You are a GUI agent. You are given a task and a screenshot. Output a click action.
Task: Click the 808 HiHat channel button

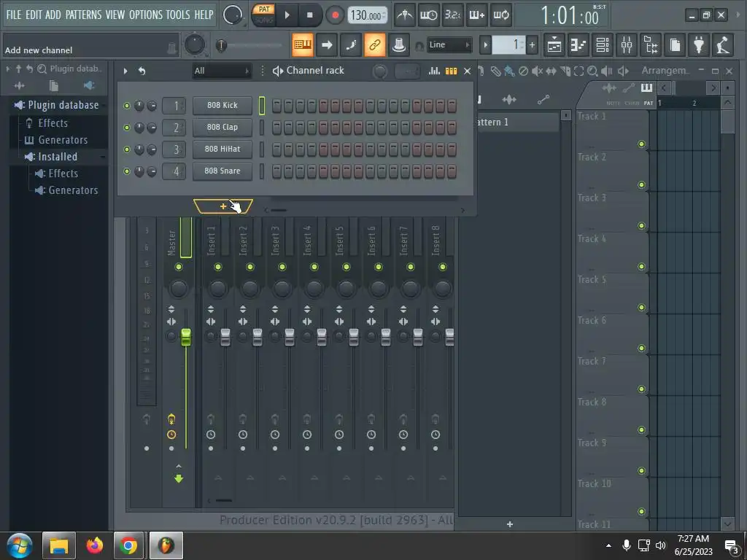pos(222,149)
